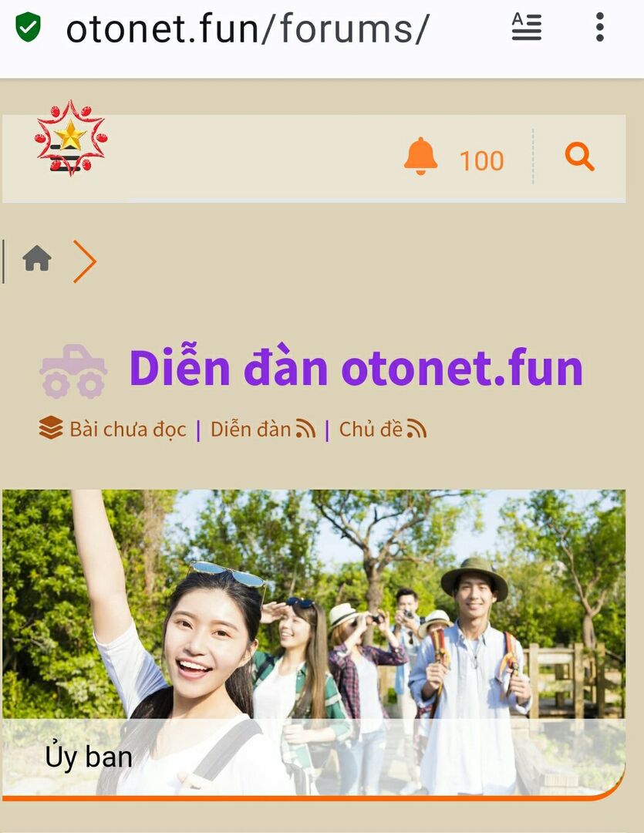Open the browser three-dot menu
This screenshot has height=833, width=644.
click(599, 27)
